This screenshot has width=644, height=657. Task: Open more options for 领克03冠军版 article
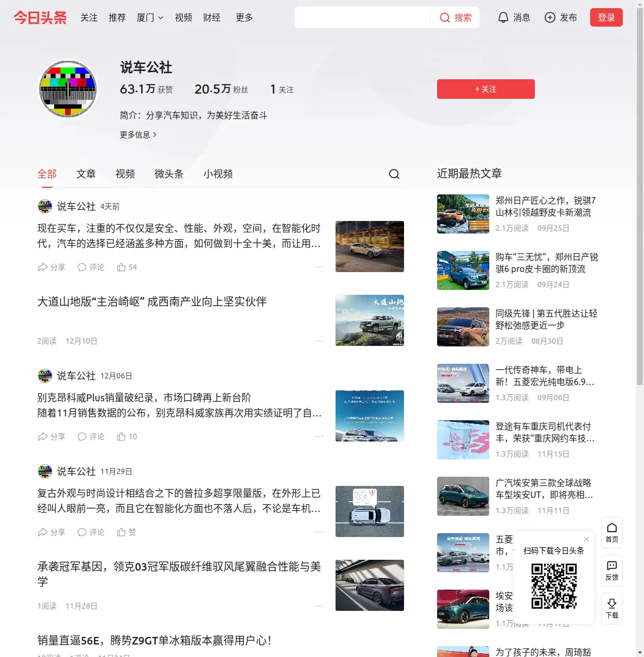click(319, 606)
